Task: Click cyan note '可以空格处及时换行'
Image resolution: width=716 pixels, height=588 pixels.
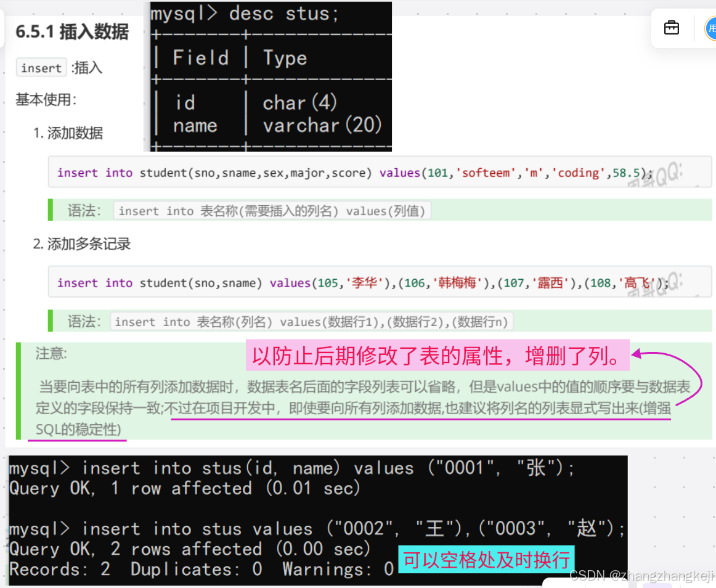Action: [x=486, y=560]
